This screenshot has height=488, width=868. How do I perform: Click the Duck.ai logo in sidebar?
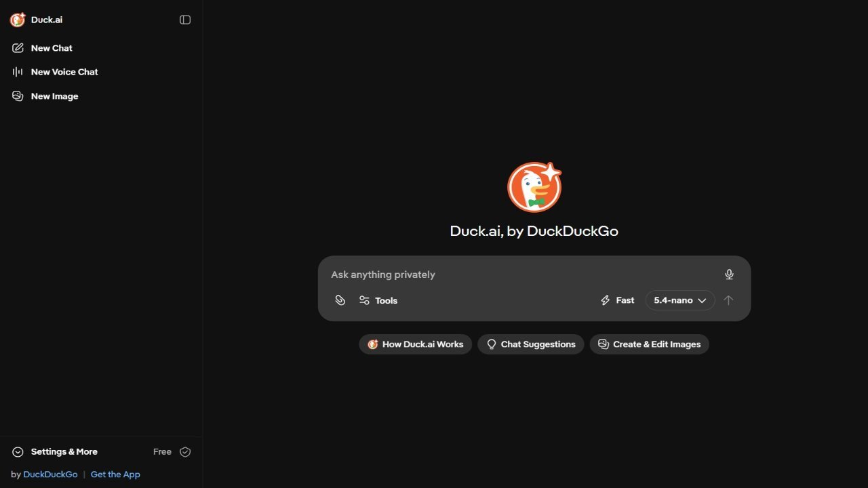pos(18,20)
